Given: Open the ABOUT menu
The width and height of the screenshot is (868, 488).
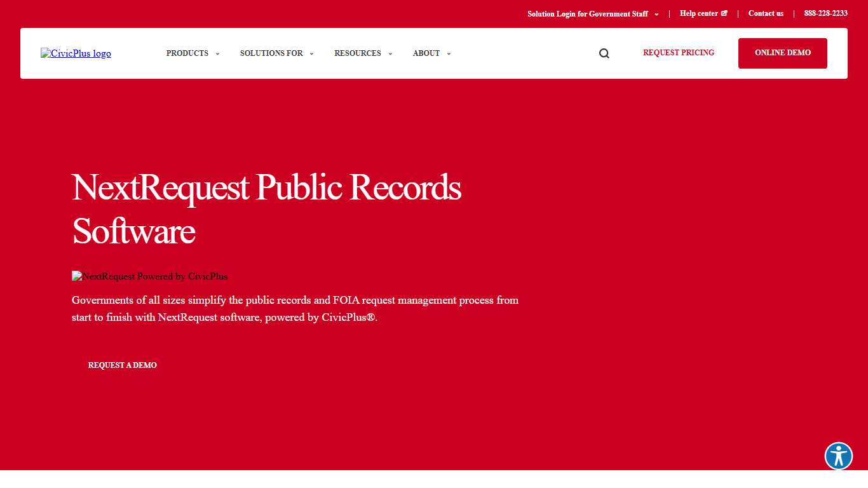Looking at the screenshot, I should click(426, 53).
